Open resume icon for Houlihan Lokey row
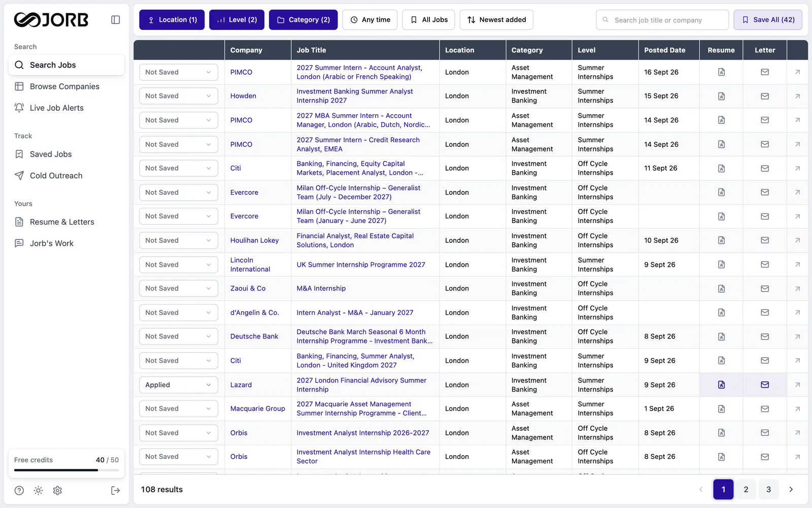 721,240
